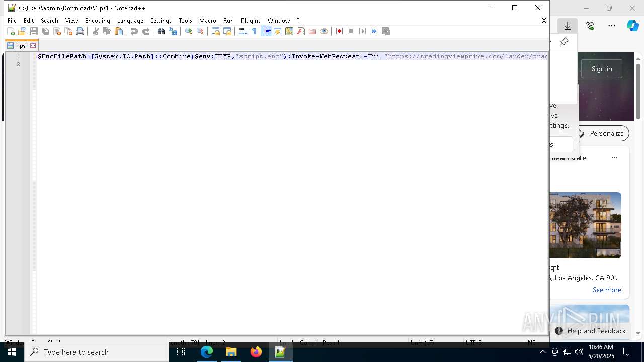Open the View menu

pyautogui.click(x=71, y=21)
